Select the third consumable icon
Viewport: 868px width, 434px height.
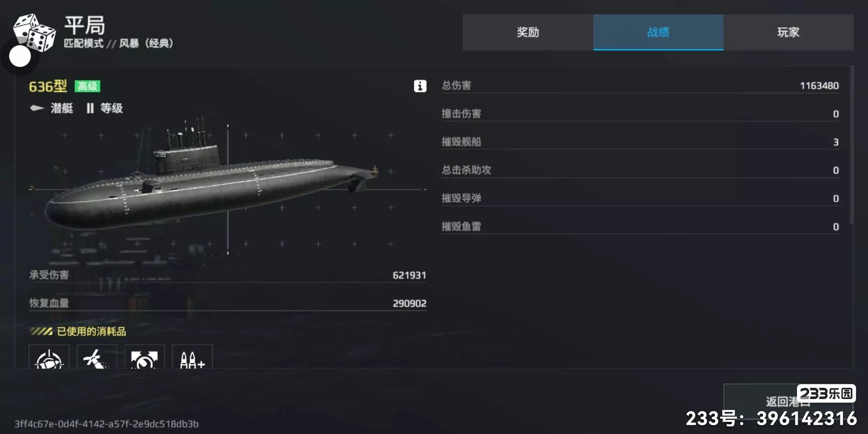[x=144, y=357]
